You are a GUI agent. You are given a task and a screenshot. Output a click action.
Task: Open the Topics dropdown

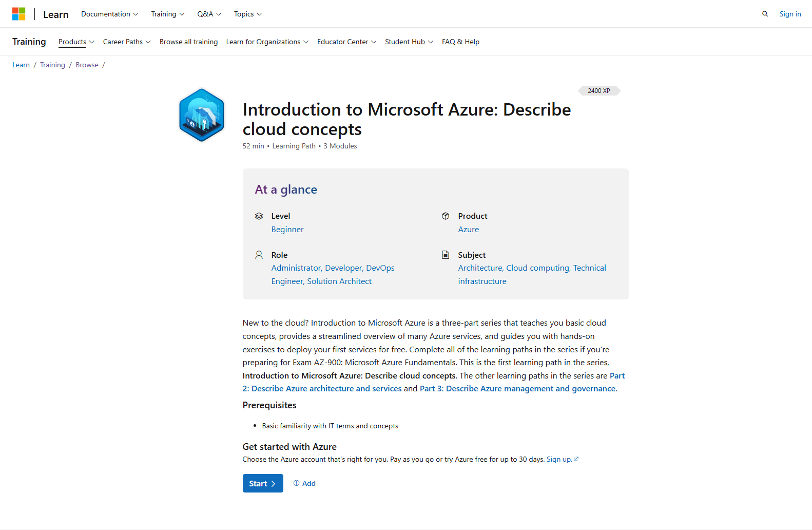coord(248,14)
